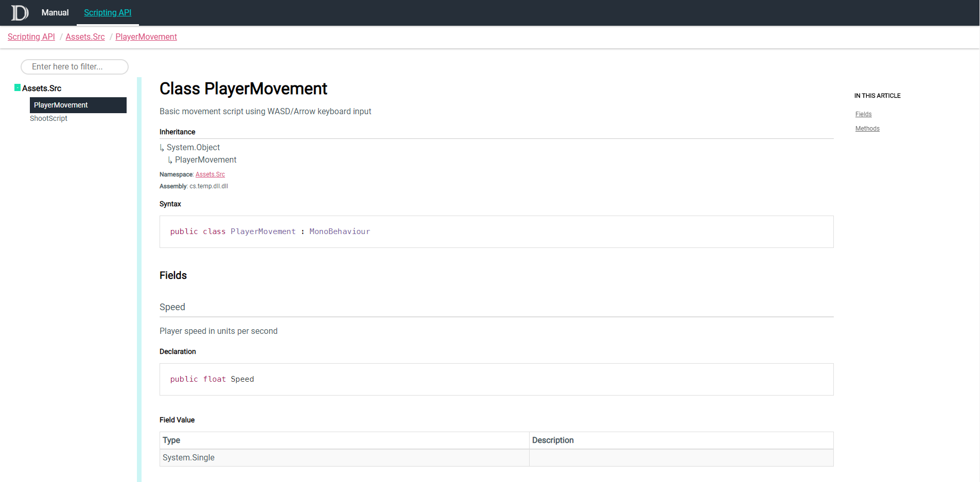Click 'Player speed in units per second'
The height and width of the screenshot is (482, 980).
(219, 331)
